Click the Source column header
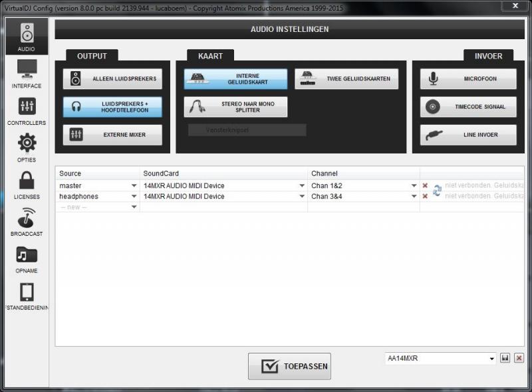 pyautogui.click(x=98, y=173)
